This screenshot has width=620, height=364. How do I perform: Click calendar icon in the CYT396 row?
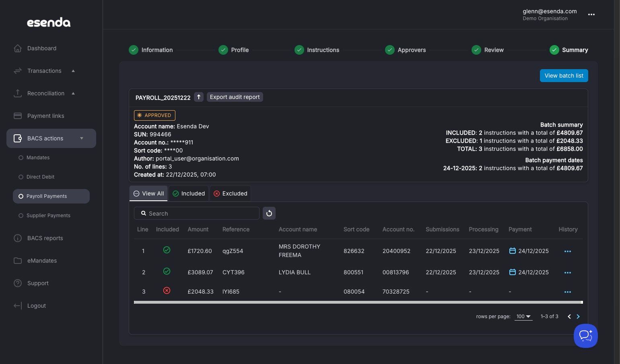[x=513, y=272]
